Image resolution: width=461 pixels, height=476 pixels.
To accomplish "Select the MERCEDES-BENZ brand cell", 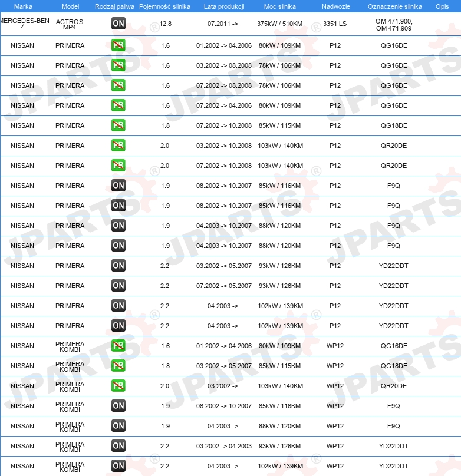I will 24,24.
